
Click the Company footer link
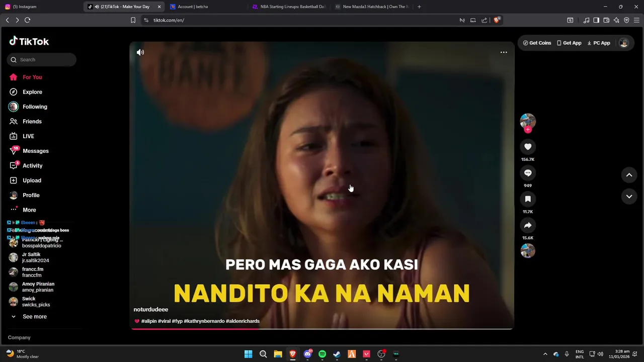19,338
